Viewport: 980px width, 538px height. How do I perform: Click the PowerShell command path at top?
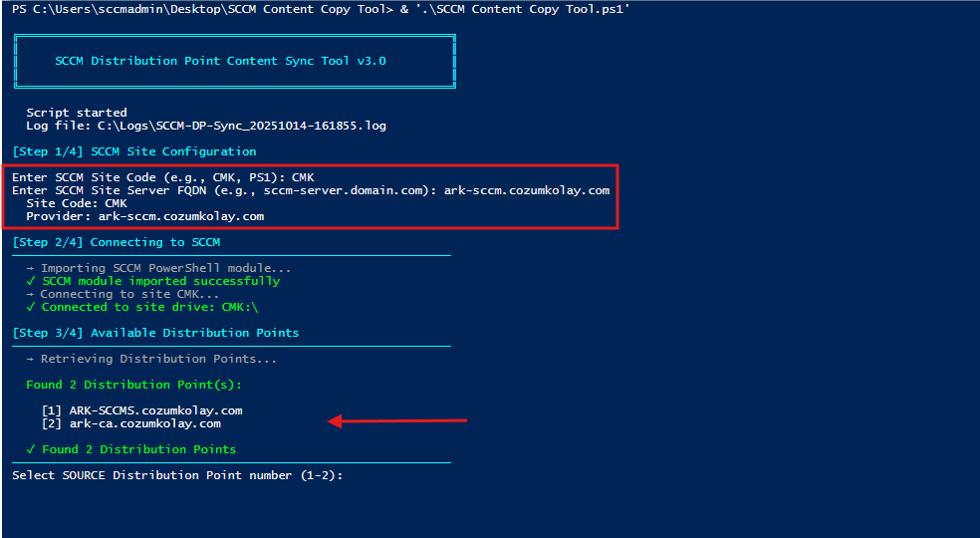click(x=321, y=8)
